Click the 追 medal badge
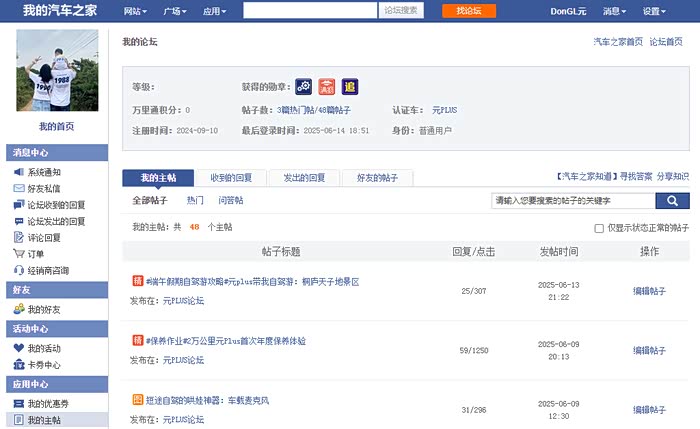700x429 pixels. pyautogui.click(x=350, y=87)
